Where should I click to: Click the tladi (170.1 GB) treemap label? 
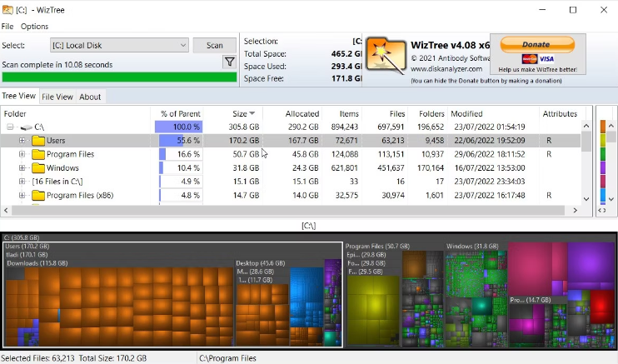pyautogui.click(x=27, y=255)
